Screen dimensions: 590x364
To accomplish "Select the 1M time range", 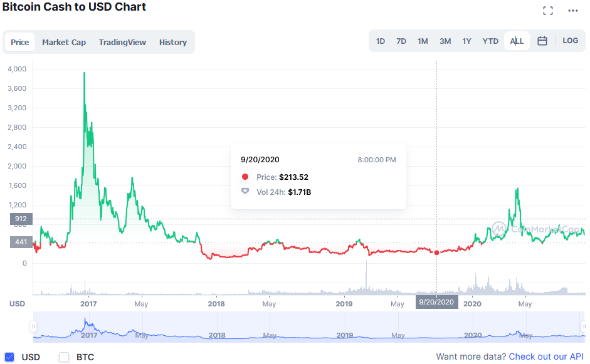I will pos(423,41).
